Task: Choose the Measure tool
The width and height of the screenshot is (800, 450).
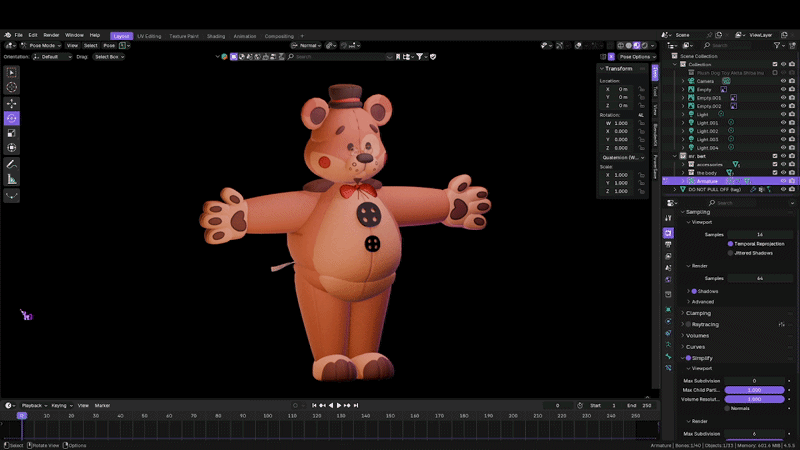Action: click(12, 179)
